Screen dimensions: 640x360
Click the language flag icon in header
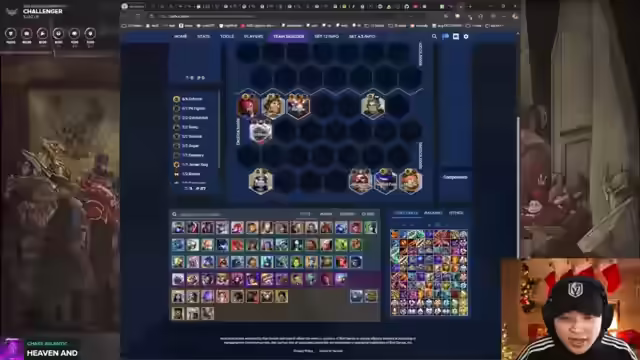tap(445, 36)
